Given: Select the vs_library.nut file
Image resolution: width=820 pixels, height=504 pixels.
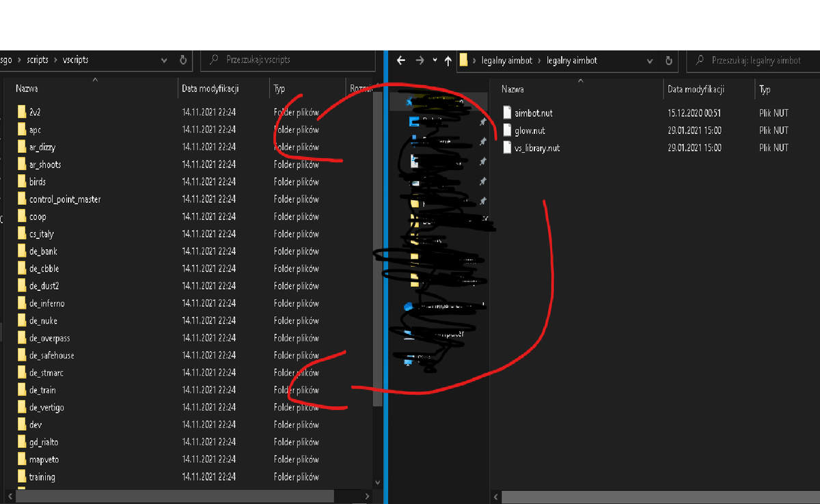Looking at the screenshot, I should click(536, 148).
